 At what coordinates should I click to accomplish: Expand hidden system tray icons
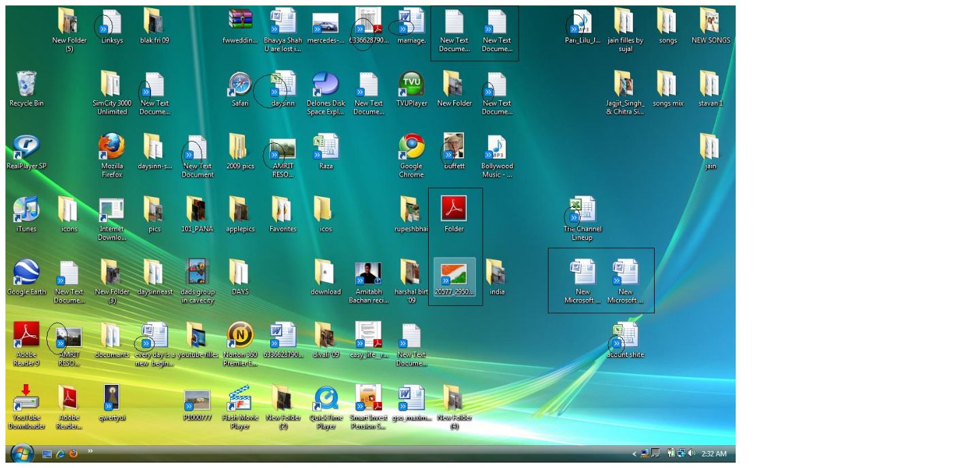634,452
